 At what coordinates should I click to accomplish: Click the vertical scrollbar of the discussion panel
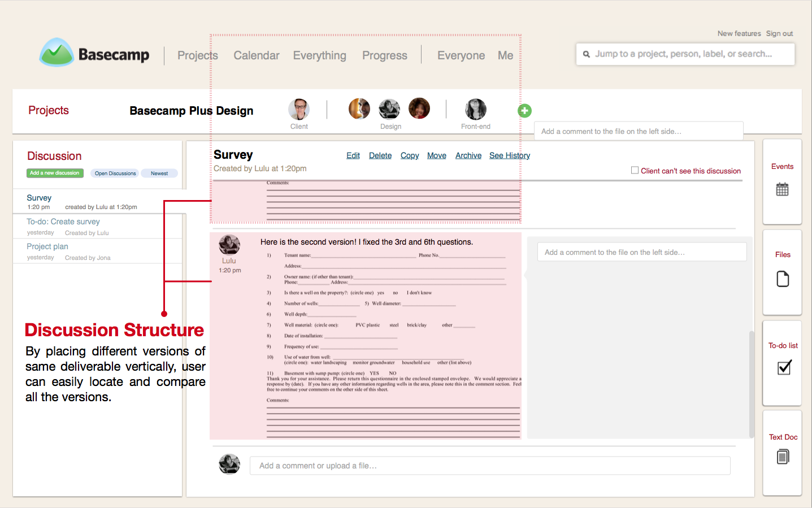click(x=752, y=384)
